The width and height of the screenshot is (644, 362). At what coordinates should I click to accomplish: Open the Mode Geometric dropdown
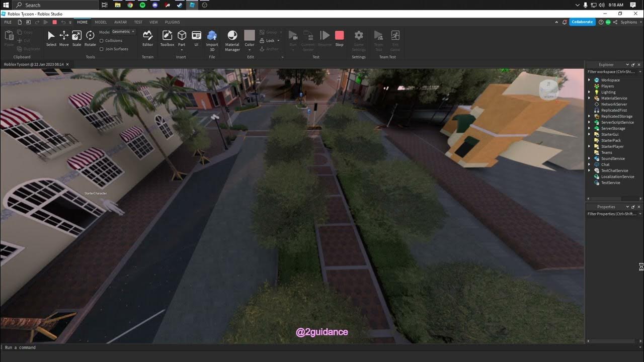tap(123, 32)
